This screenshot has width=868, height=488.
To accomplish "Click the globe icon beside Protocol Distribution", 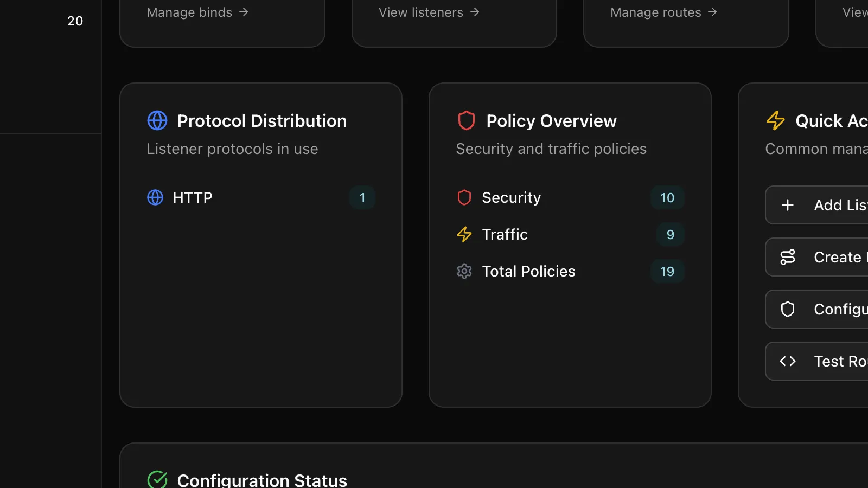I will coord(157,120).
